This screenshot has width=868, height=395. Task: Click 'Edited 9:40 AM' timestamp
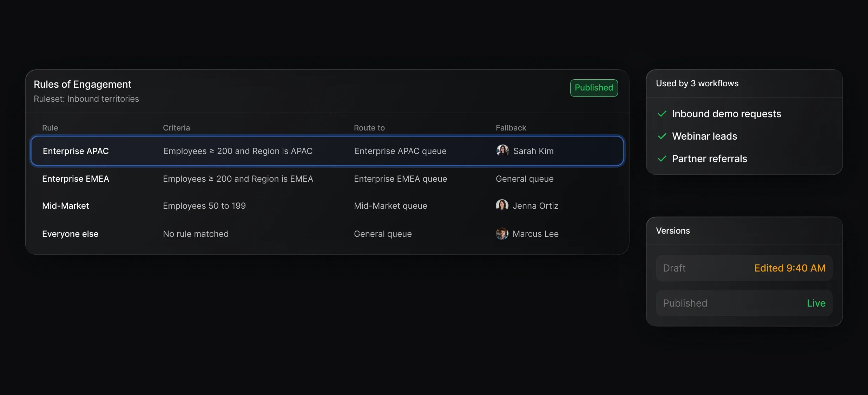[x=790, y=268]
